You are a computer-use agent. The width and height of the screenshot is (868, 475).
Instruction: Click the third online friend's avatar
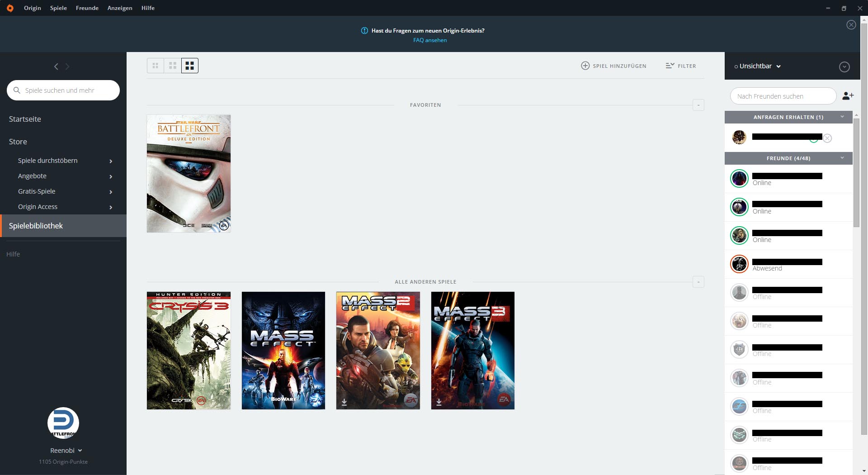(739, 236)
